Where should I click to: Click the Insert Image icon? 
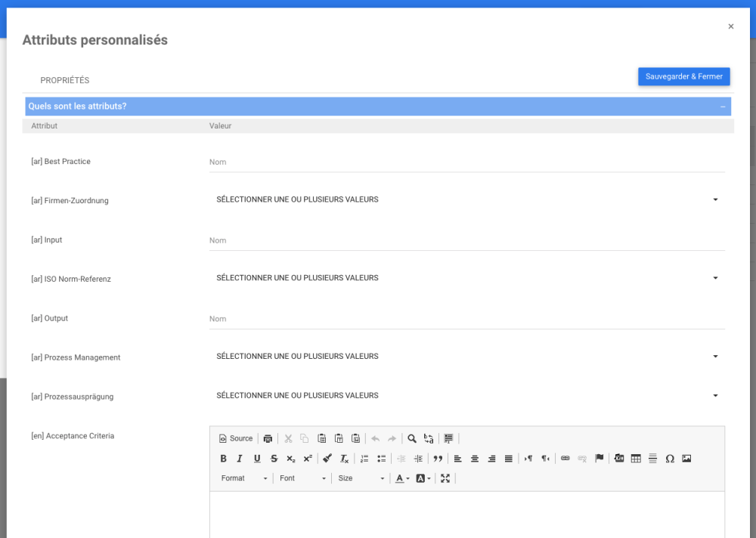(686, 459)
